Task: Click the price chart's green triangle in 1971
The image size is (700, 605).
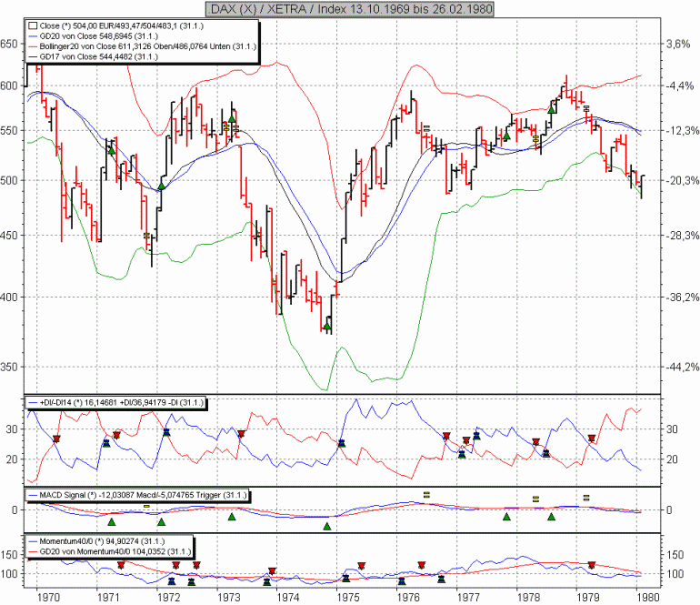Action: 112,151
